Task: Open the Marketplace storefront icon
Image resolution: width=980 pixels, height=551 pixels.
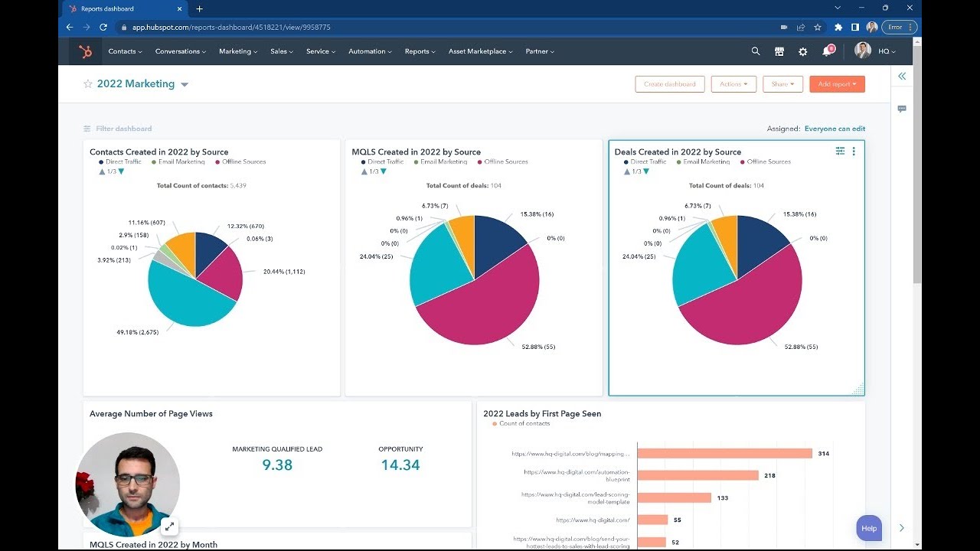Action: (x=779, y=51)
